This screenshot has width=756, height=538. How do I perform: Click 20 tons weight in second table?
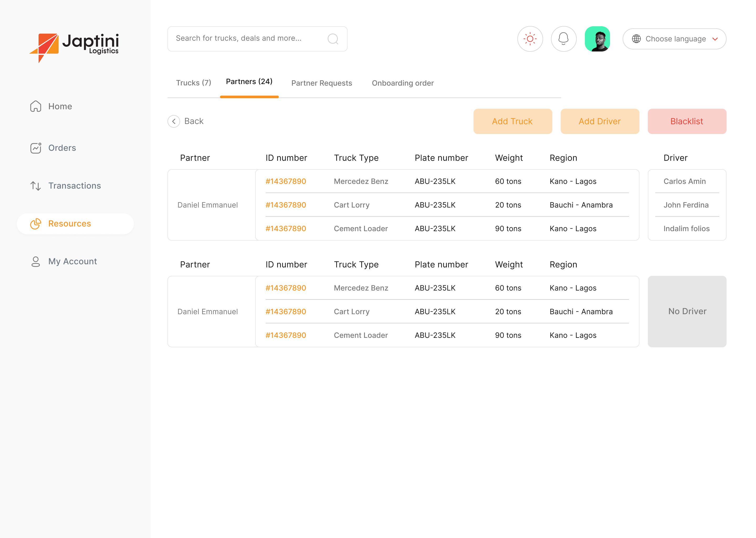point(508,312)
